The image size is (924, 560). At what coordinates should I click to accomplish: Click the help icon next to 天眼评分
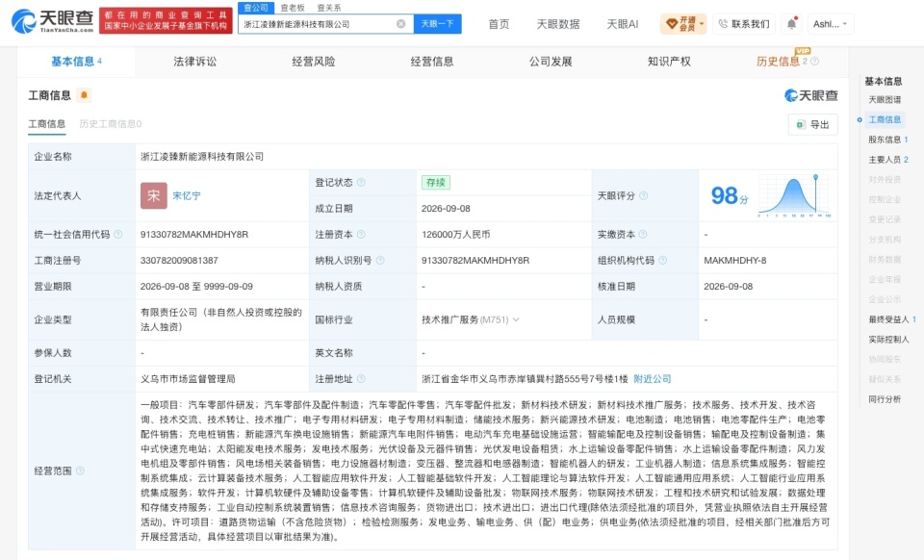click(644, 195)
